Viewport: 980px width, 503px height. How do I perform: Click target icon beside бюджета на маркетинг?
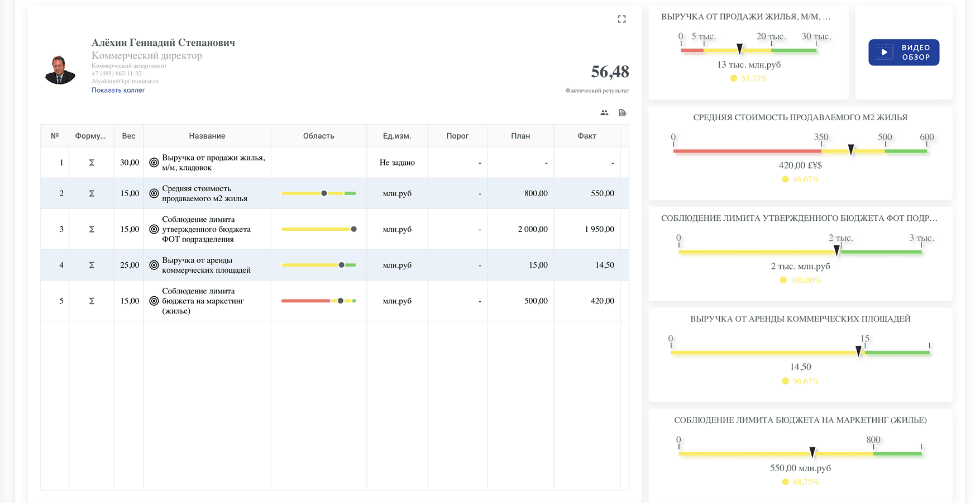(154, 301)
